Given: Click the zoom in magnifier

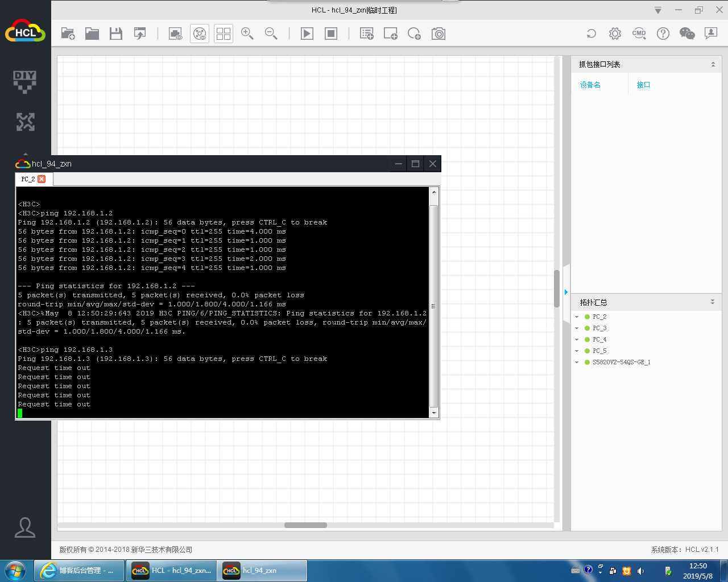Looking at the screenshot, I should [247, 34].
